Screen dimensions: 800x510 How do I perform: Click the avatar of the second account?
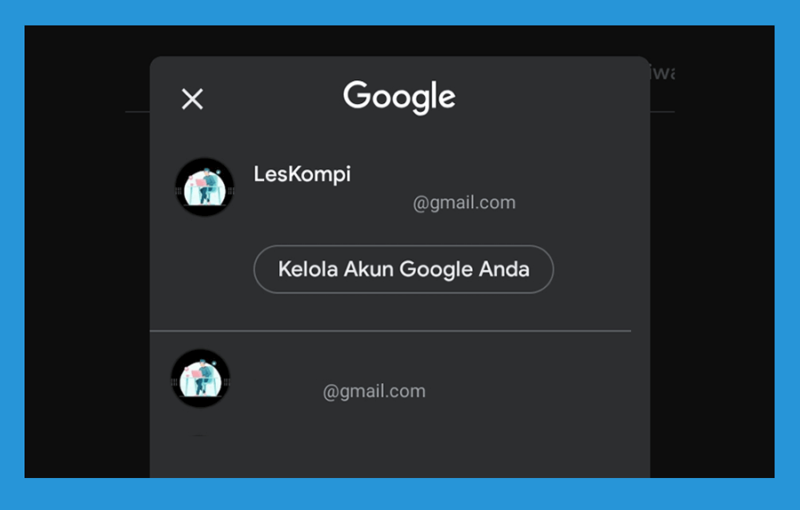tap(201, 378)
